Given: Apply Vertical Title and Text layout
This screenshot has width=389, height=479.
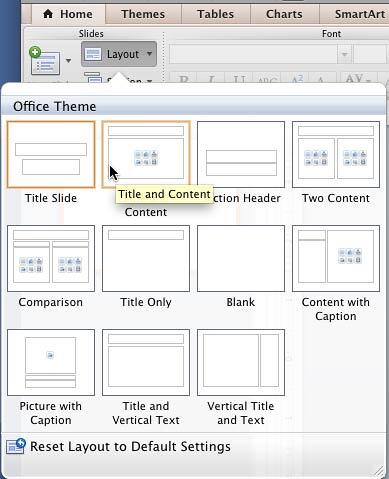Looking at the screenshot, I should click(x=241, y=362).
